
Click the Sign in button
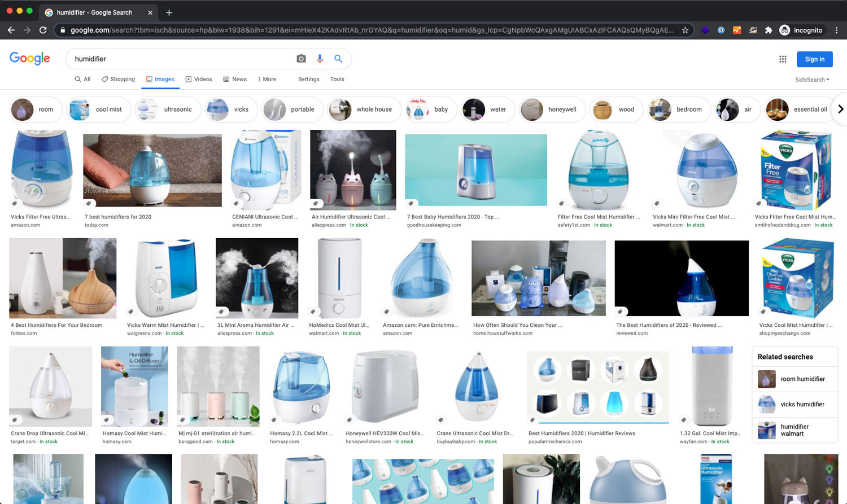tap(814, 59)
